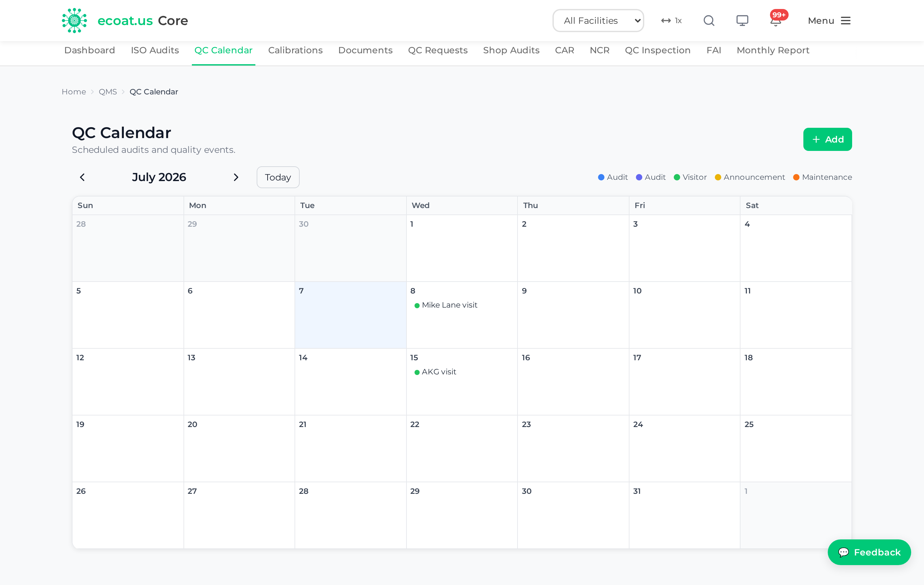This screenshot has height=585, width=924.
Task: Select the July 12 day cell
Action: (128, 382)
